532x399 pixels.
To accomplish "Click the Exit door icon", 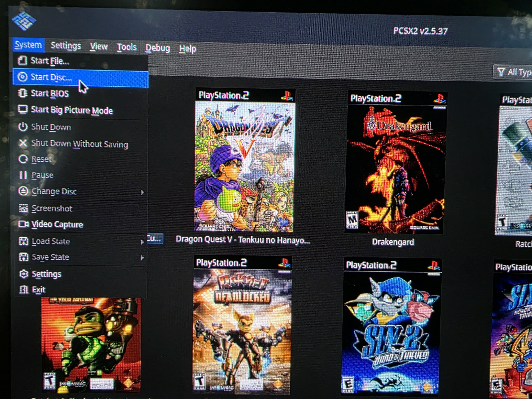I will [x=24, y=289].
